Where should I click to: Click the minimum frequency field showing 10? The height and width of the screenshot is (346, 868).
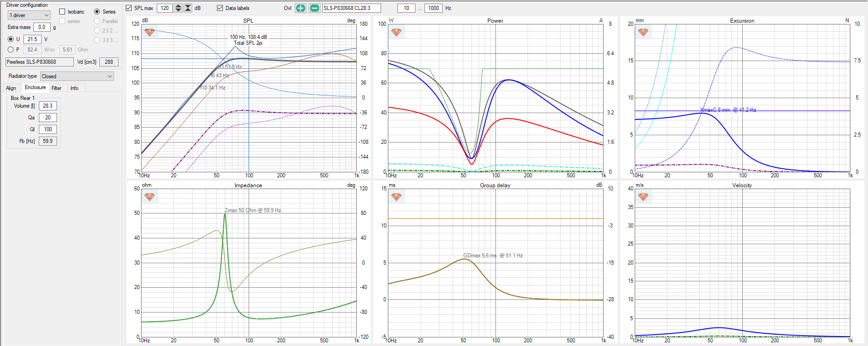406,8
